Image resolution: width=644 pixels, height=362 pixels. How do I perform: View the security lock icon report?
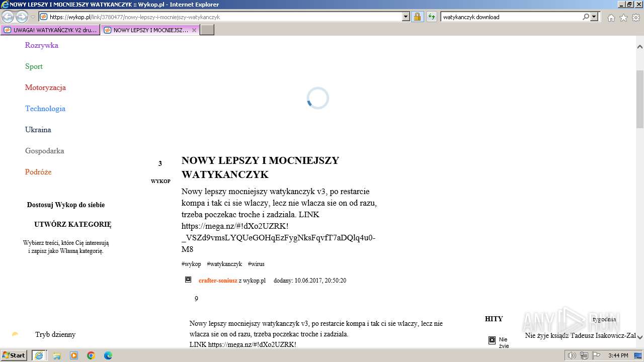417,17
